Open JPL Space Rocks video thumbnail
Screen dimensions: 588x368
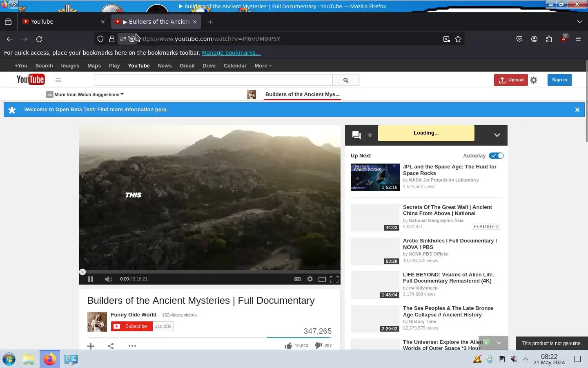(x=375, y=177)
